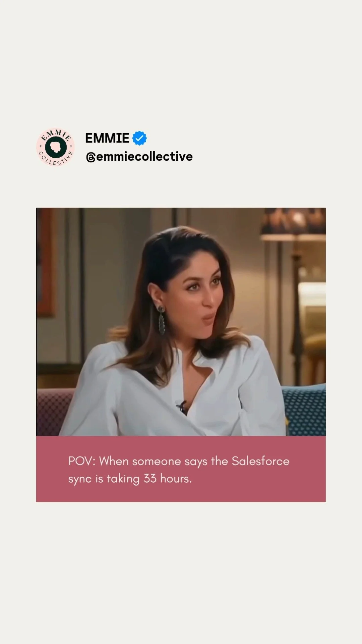Click empty beige area above profile header
This screenshot has height=644, width=362.
point(181,64)
